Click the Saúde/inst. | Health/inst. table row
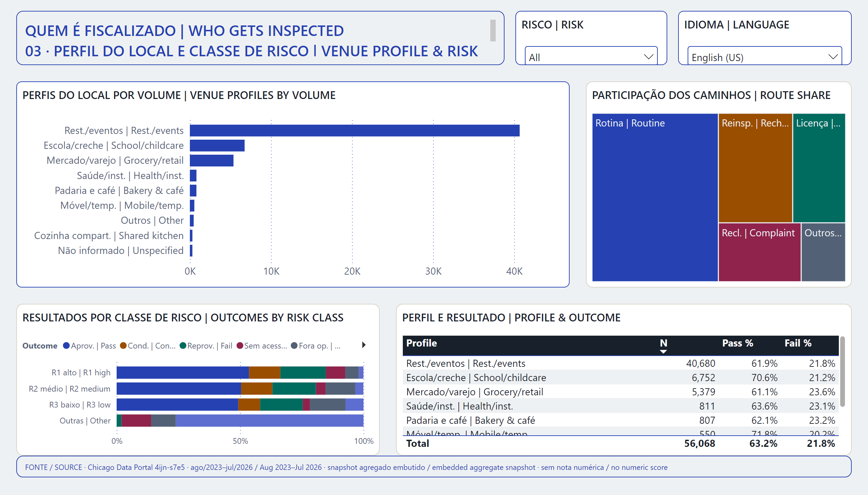This screenshot has height=495, width=868. pos(620,406)
